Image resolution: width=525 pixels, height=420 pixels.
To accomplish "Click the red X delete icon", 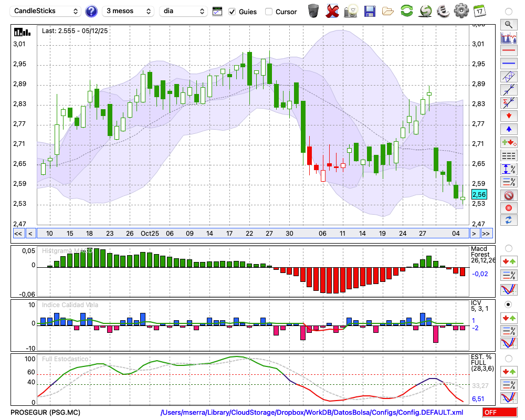I will 332,11.
